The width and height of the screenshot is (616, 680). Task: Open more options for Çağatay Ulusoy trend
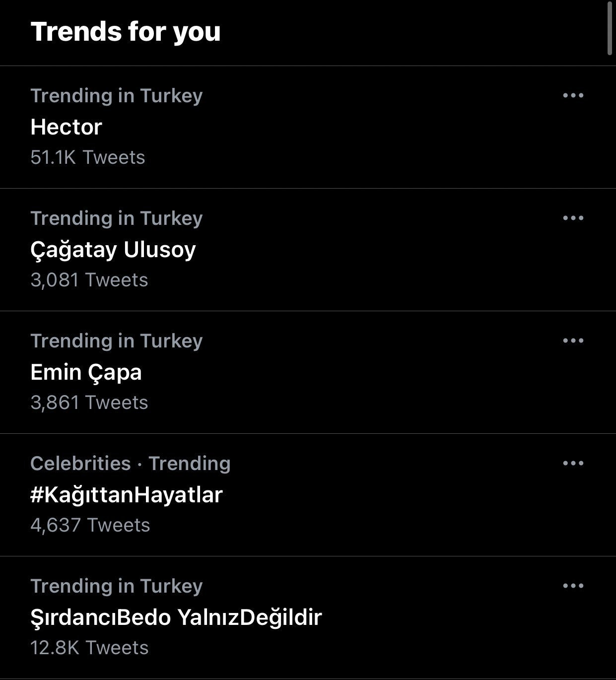[x=573, y=218]
